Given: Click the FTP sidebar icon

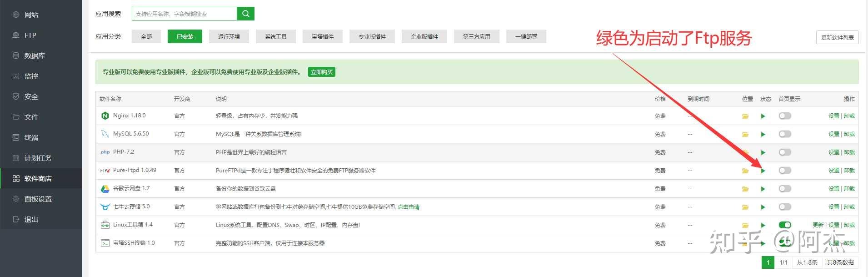Looking at the screenshot, I should click(16, 35).
